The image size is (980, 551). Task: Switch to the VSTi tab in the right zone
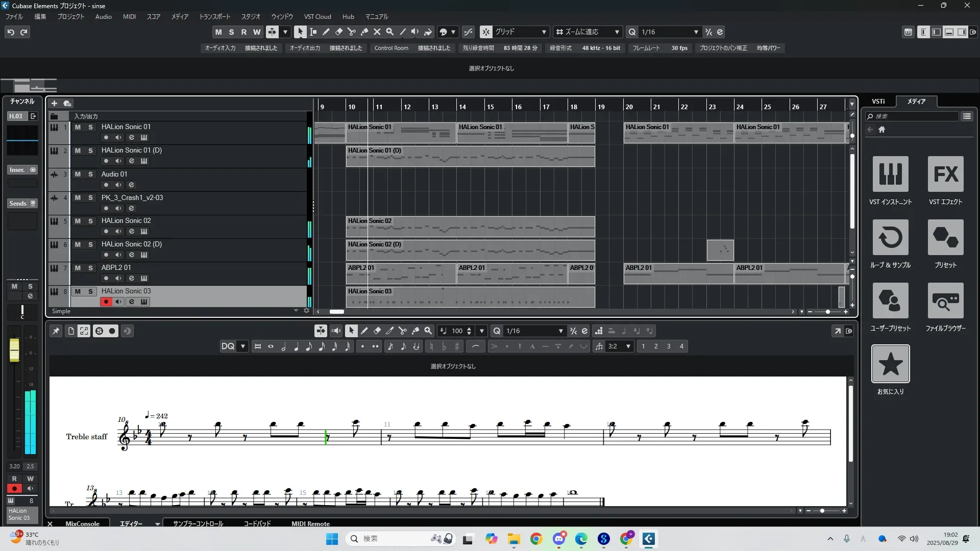click(x=878, y=102)
